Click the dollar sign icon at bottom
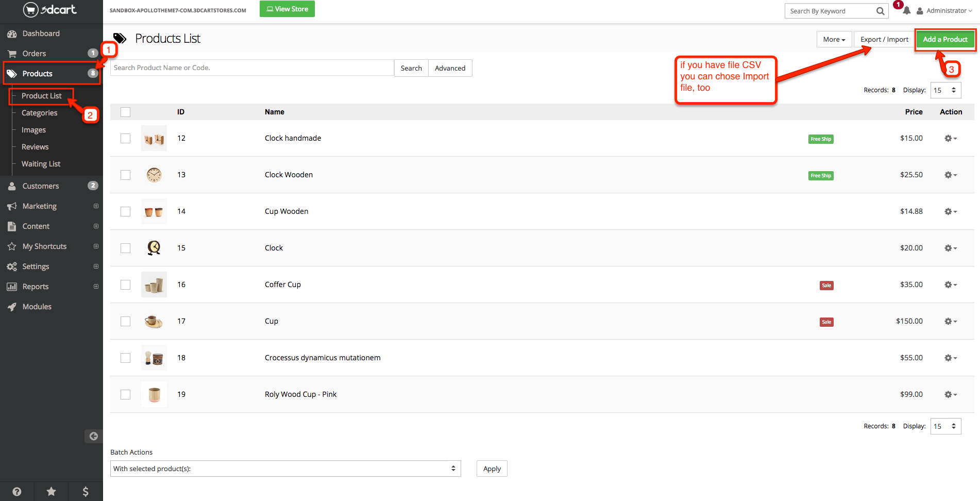 click(x=86, y=491)
